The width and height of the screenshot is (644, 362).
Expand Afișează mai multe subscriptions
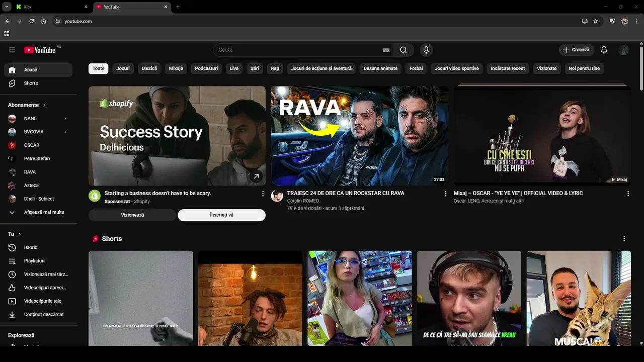tap(38, 212)
